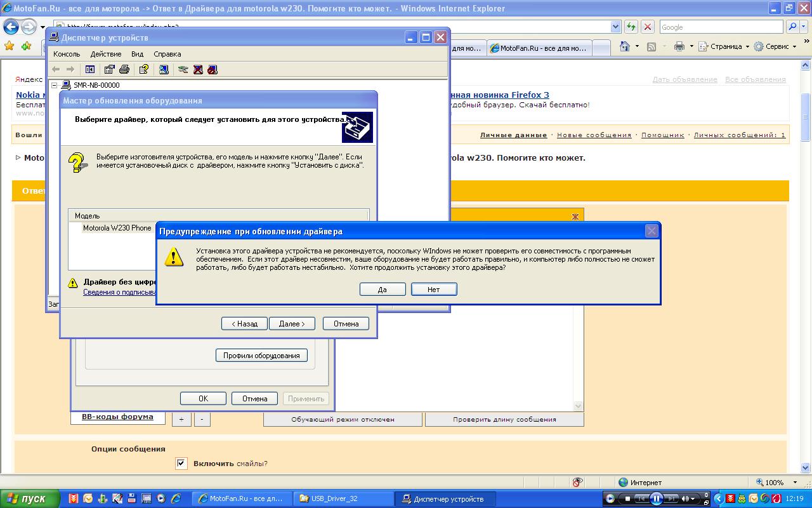This screenshot has height=508, width=812.
Task: Cancel the hardware update wizard via Отмена
Action: click(x=346, y=324)
